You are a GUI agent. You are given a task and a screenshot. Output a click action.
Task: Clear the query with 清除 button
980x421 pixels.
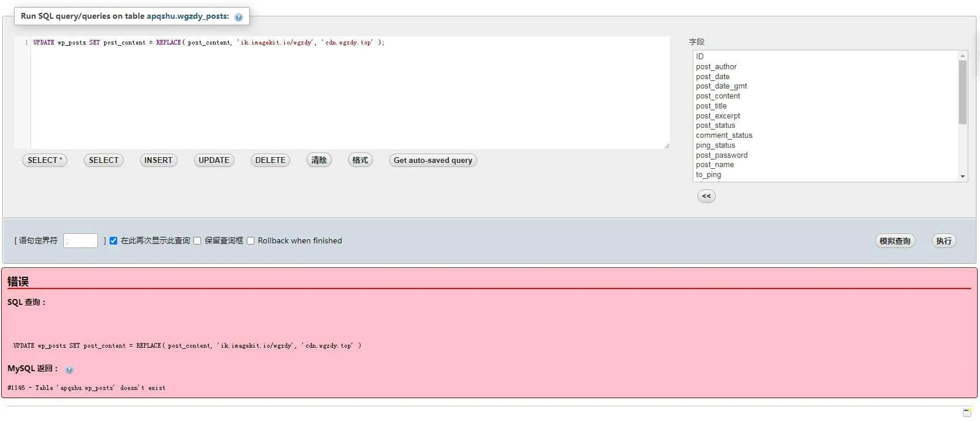pyautogui.click(x=319, y=160)
